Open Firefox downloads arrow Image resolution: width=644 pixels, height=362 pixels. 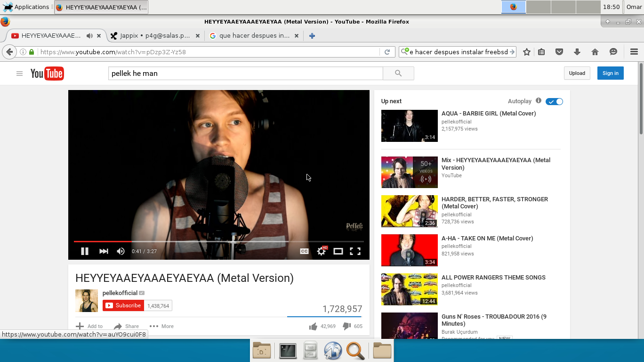577,52
